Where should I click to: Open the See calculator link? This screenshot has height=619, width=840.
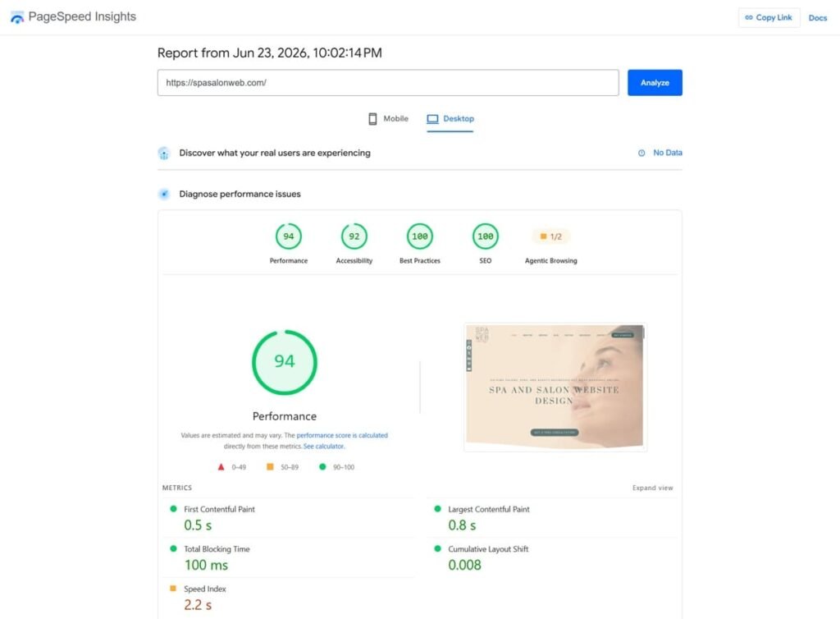pyautogui.click(x=323, y=446)
